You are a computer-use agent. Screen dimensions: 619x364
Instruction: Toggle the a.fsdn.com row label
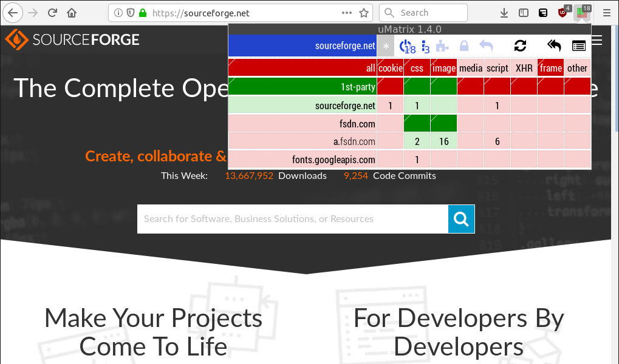[303, 141]
